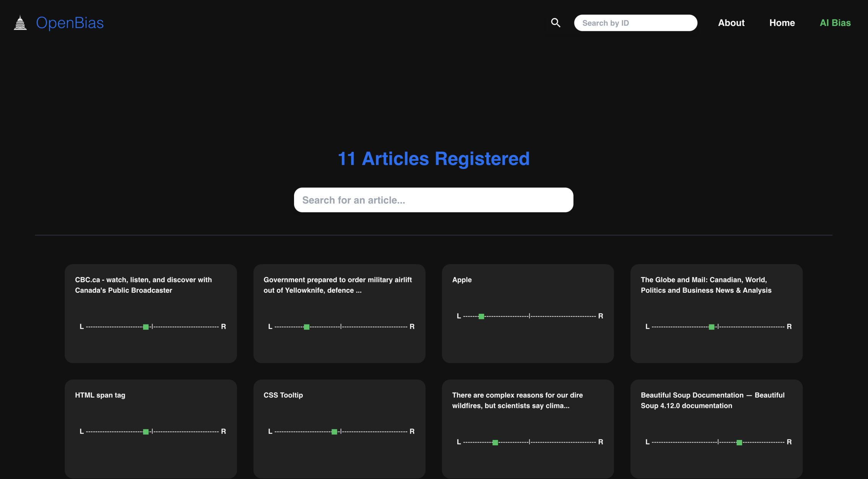The height and width of the screenshot is (479, 868).
Task: Click the 11 Articles Registered heading
Action: click(434, 159)
